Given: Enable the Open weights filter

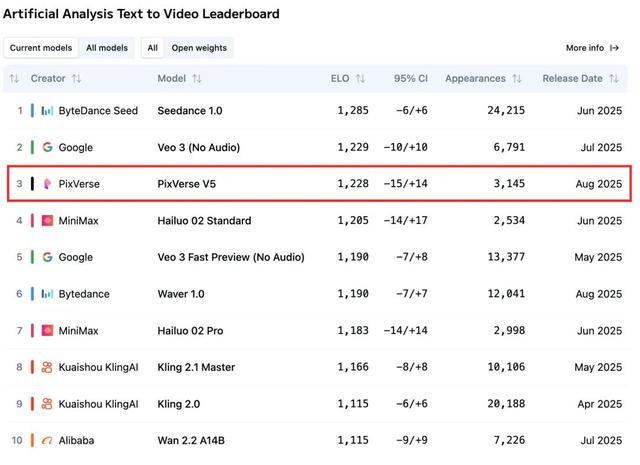Looking at the screenshot, I should (x=198, y=48).
